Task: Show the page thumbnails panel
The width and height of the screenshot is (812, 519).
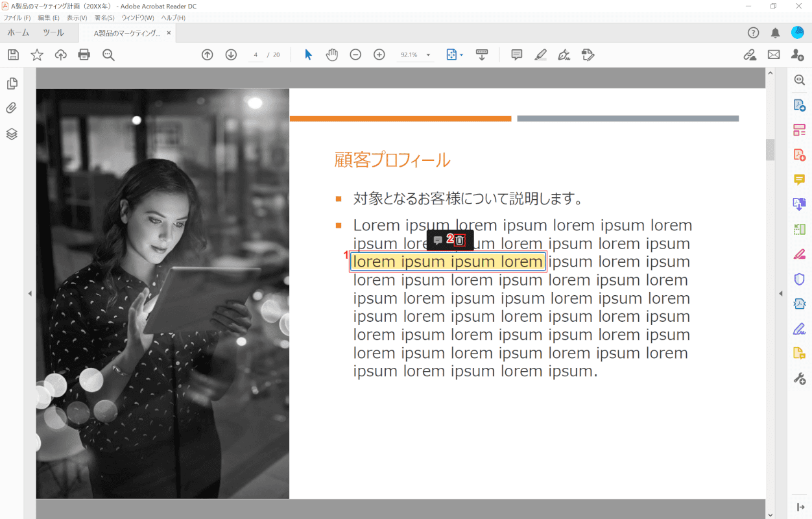Action: [12, 84]
